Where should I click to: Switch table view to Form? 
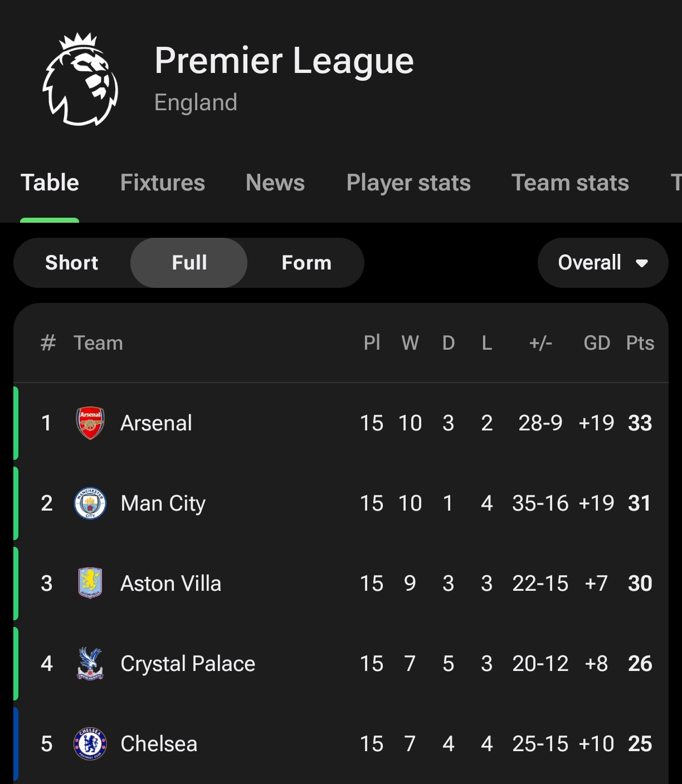(x=306, y=263)
